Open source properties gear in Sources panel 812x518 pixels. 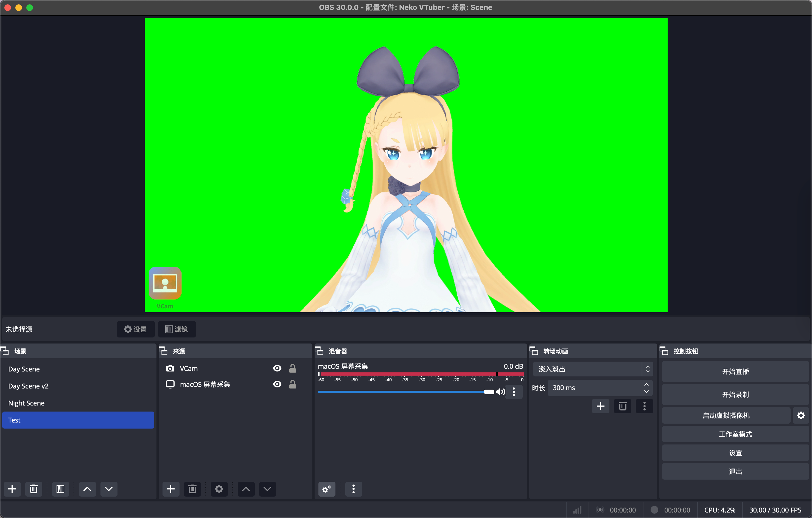[x=219, y=489]
